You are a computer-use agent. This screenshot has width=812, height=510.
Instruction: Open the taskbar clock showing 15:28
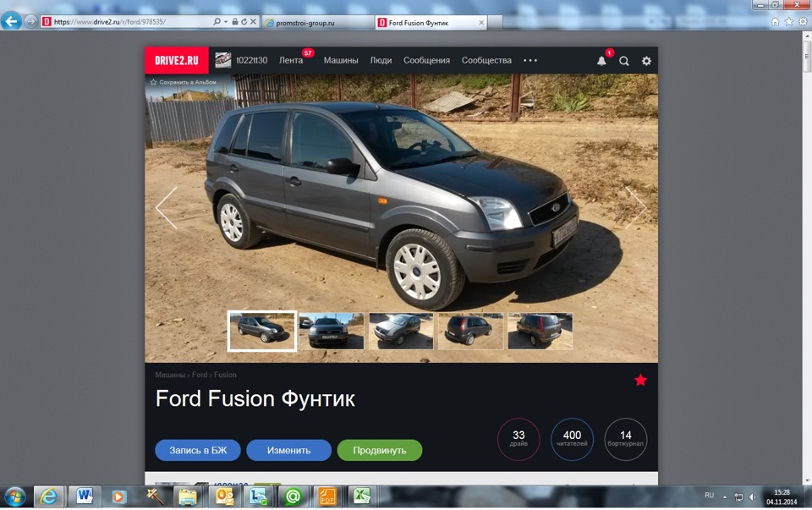782,497
